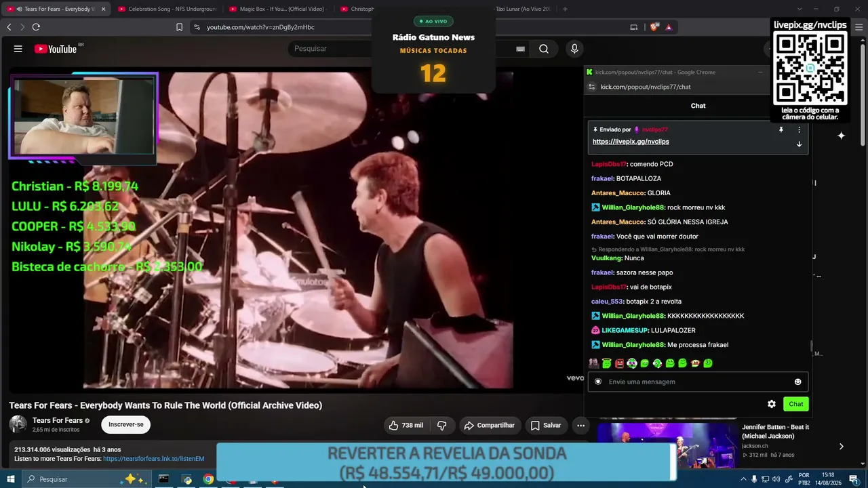Open the Tears For Fears channel name
Viewport: 868px width, 488px height.
click(x=58, y=421)
